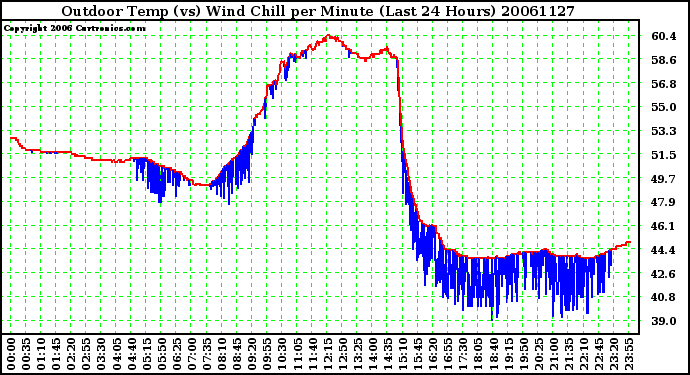Click the 23:55 time label
The width and height of the screenshot is (690, 375).
[629, 354]
